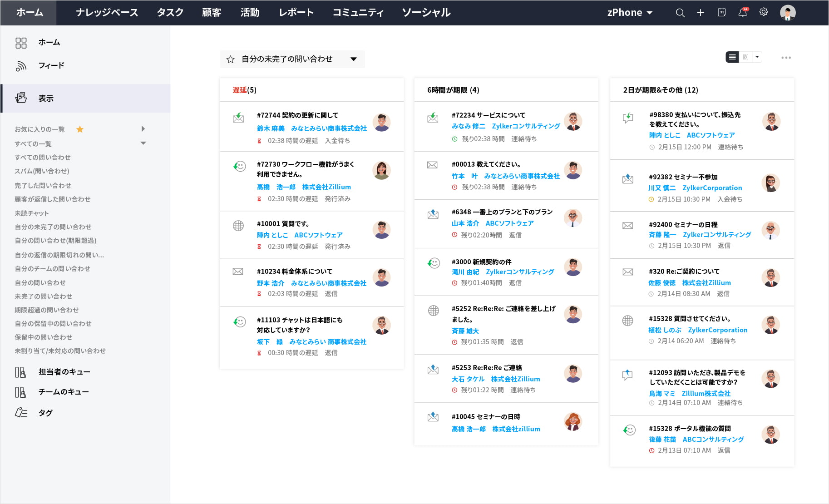Click the フィード icon in the sidebar
Screen dimensions: 829x504
pos(21,65)
